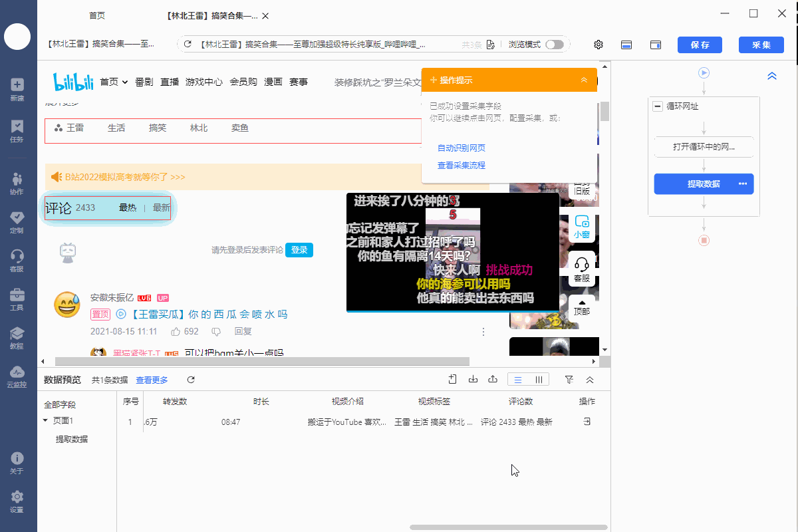Select the 提取数据 workflow step
This screenshot has width=798, height=532.
(x=704, y=184)
